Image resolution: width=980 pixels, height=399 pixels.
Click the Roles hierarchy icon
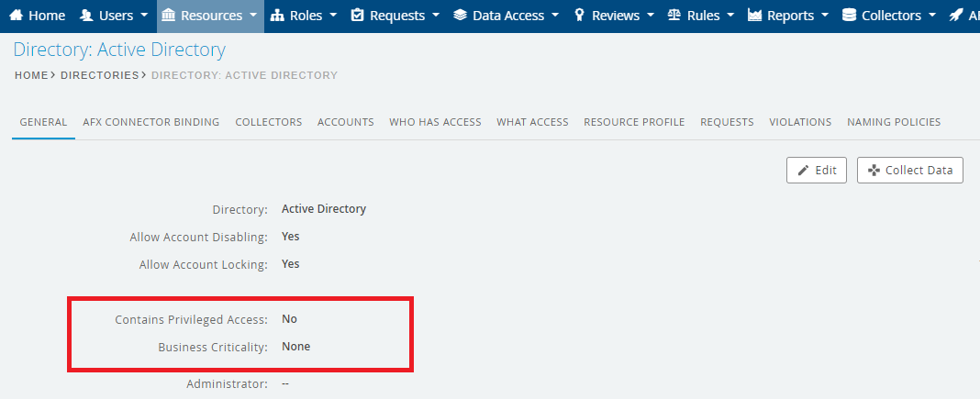point(277,16)
